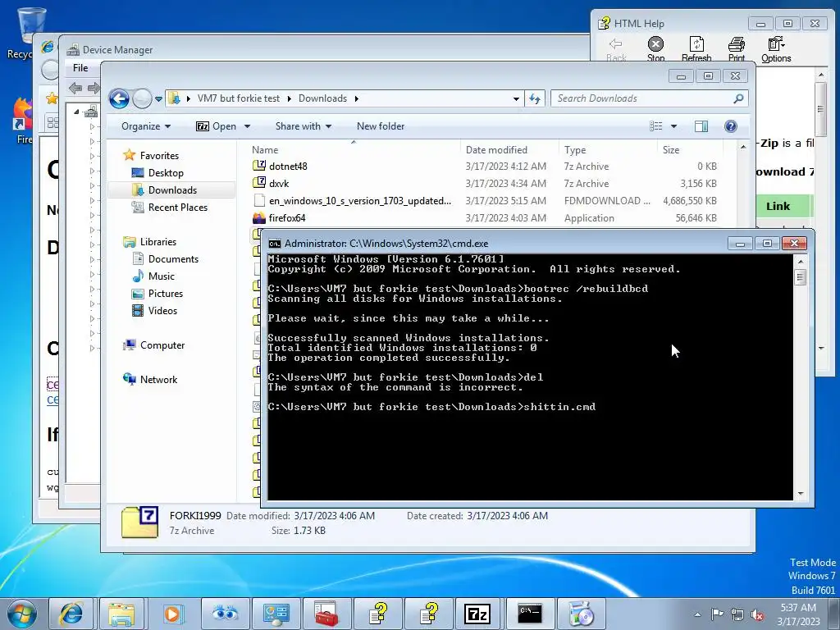The width and height of the screenshot is (840, 630).
Task: Click cmd scrollbar down arrow
Action: (x=801, y=494)
